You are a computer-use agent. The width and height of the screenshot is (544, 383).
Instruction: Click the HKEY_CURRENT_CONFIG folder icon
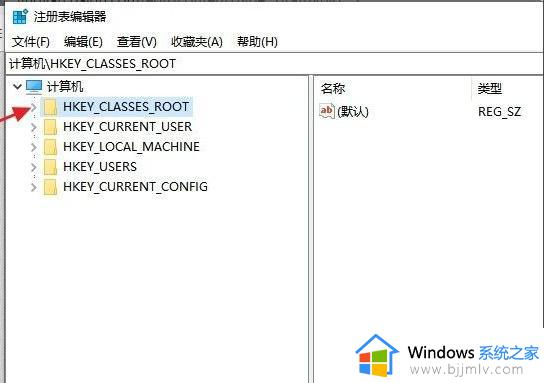point(50,187)
